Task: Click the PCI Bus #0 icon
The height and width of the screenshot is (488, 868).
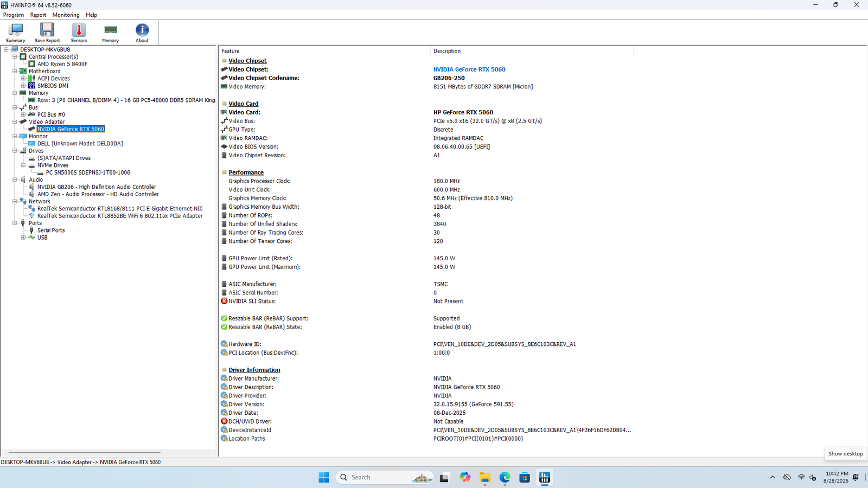Action: coord(31,114)
